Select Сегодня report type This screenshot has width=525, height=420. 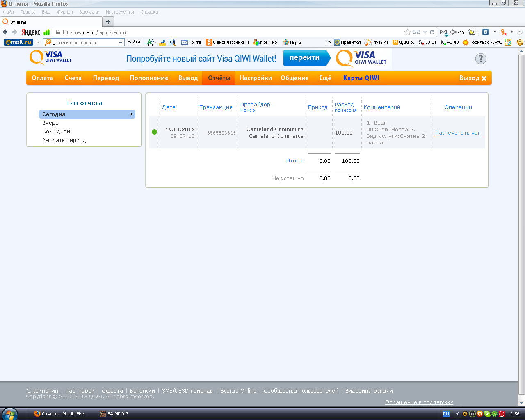[x=87, y=114]
